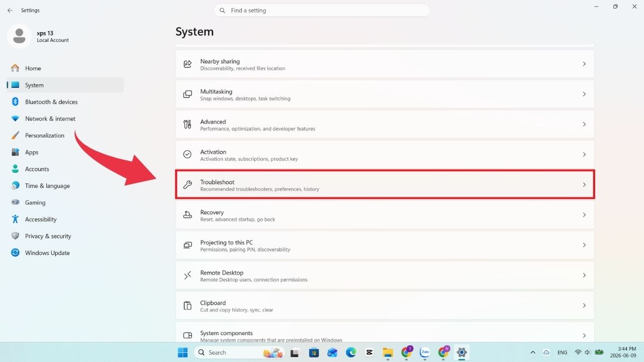This screenshot has height=362, width=644.
Task: Expand Multitasking with its chevron
Action: tap(584, 94)
